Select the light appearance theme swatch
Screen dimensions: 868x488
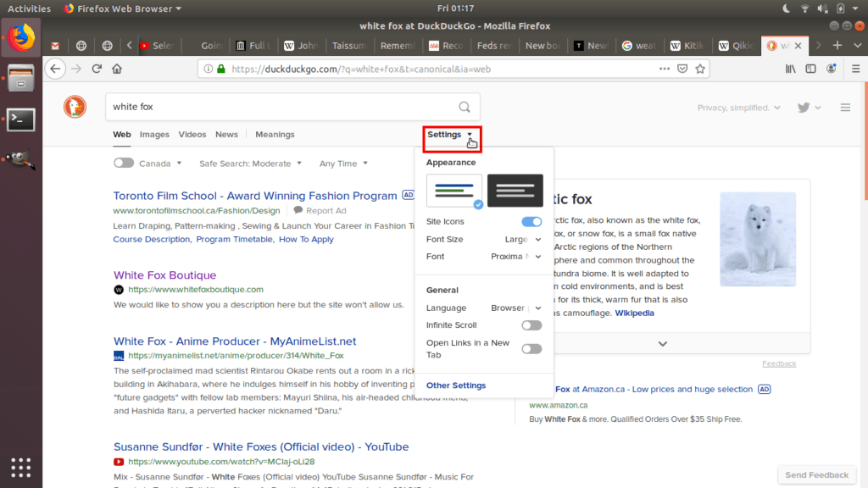coord(454,191)
